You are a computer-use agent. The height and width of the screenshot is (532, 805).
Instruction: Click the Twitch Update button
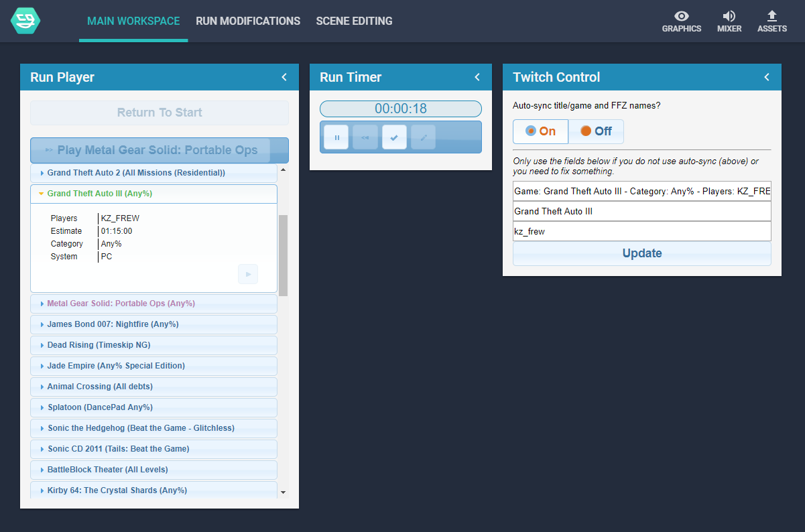point(642,253)
